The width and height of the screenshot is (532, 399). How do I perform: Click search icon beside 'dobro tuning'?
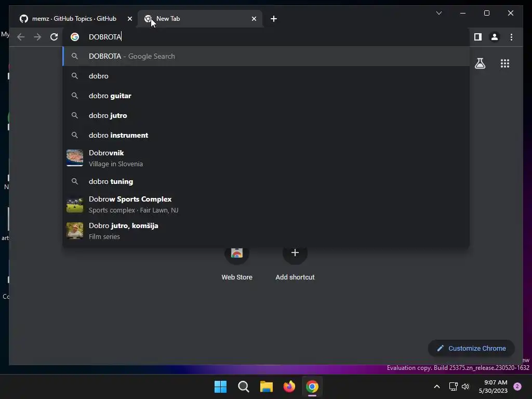tap(75, 181)
